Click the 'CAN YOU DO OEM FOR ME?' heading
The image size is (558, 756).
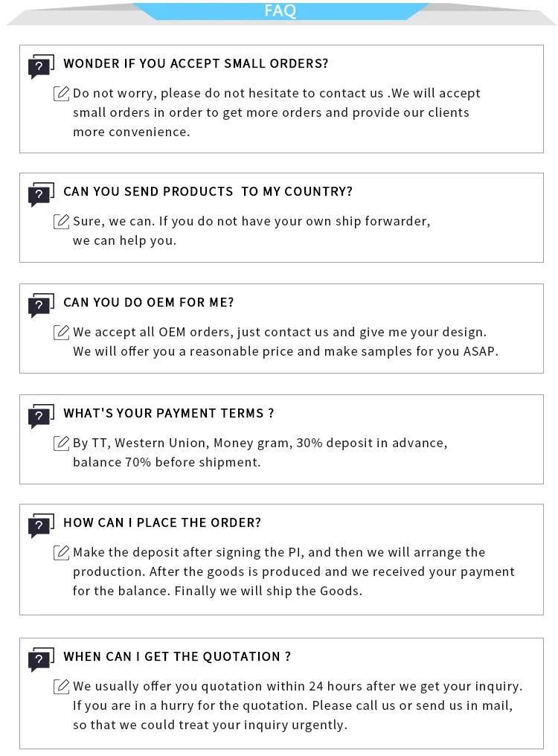[x=149, y=303]
